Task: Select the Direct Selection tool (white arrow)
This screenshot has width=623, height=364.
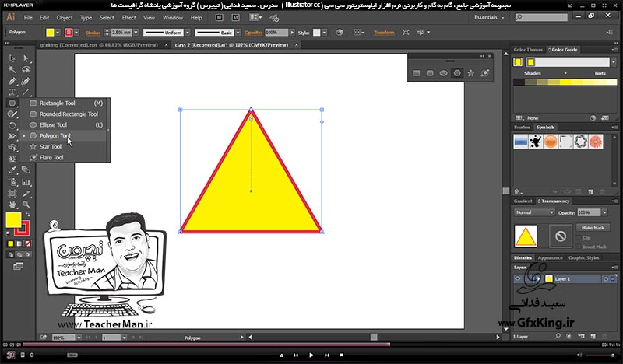Action: click(26, 58)
